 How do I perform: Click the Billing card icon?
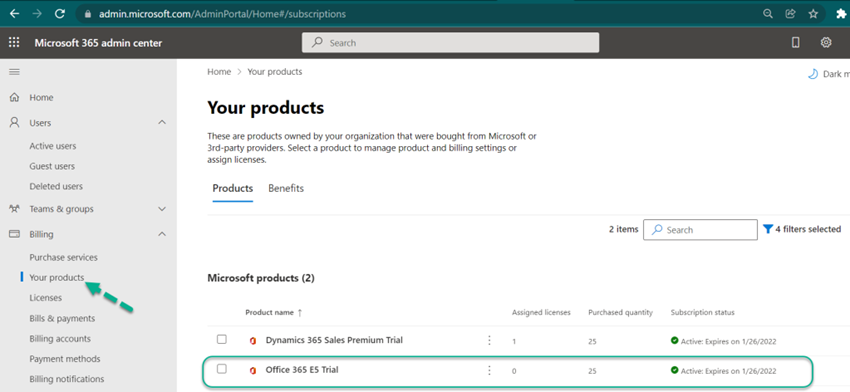15,234
